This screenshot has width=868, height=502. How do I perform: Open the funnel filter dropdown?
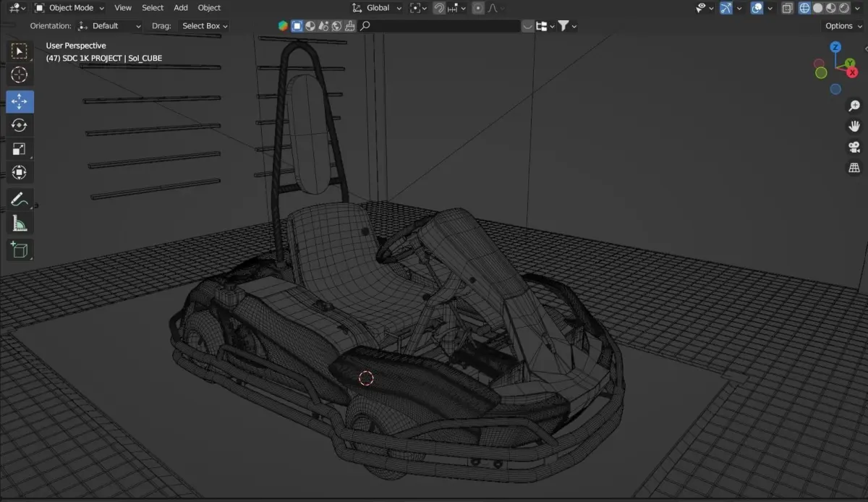tap(567, 26)
